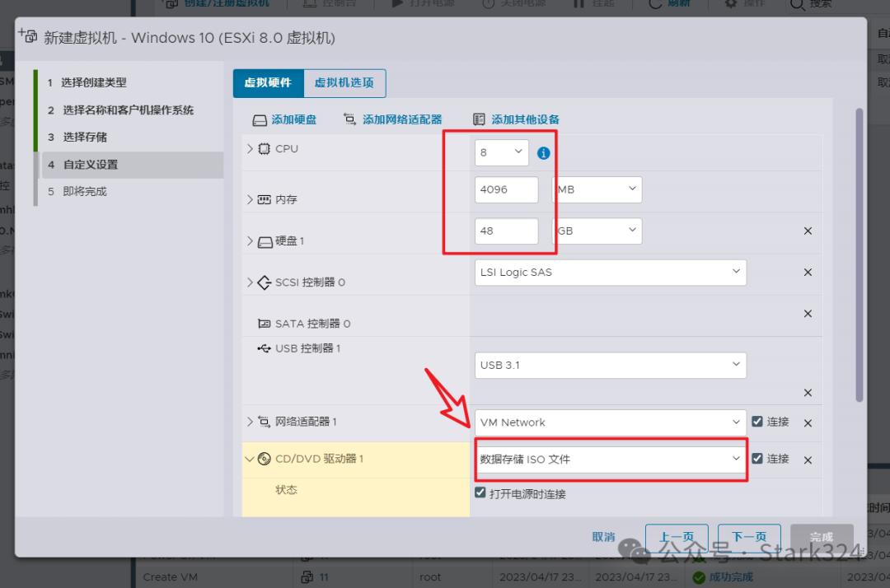Remove 硬盘 1 with its X button
Viewport: 890px width, 588px height.
tap(808, 231)
